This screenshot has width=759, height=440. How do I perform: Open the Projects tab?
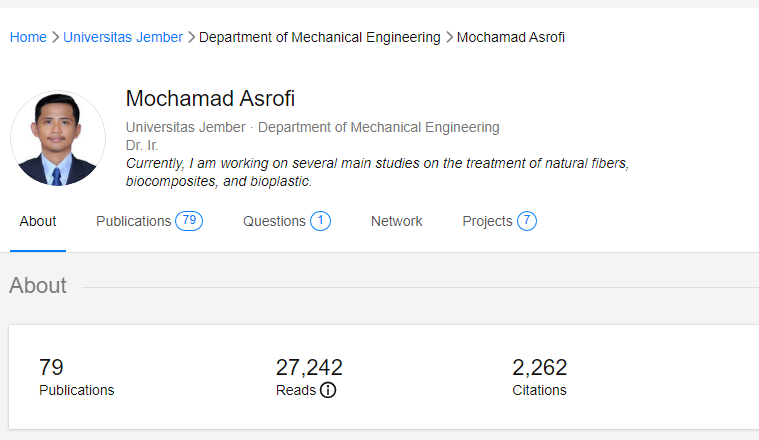coord(487,221)
